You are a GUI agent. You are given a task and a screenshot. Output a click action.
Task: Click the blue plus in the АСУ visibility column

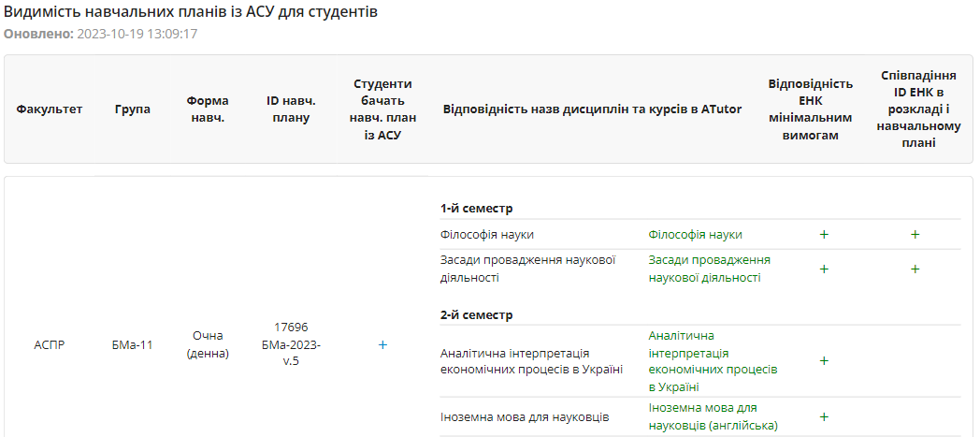pos(382,345)
